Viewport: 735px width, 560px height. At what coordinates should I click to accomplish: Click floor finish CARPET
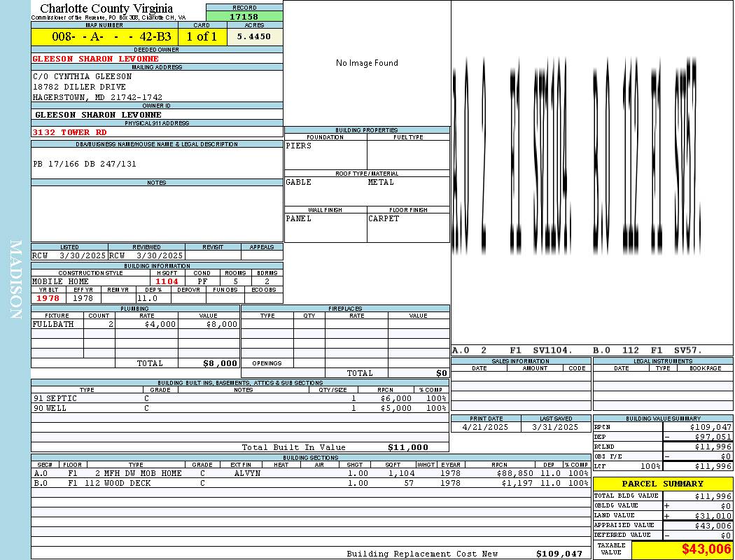point(384,219)
